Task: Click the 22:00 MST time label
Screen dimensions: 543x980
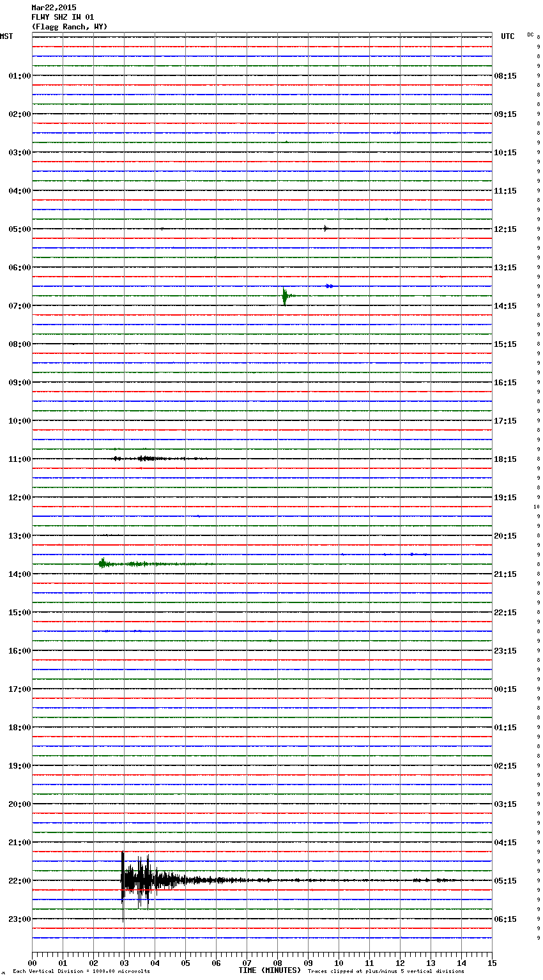Action: [19, 880]
